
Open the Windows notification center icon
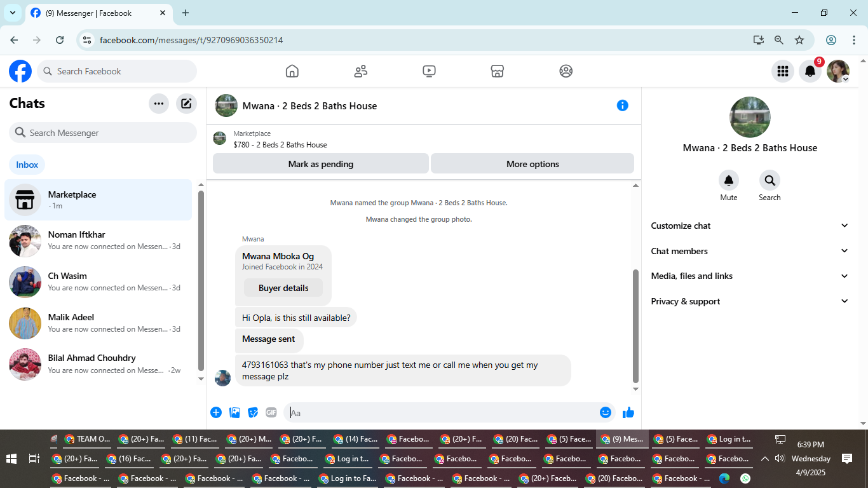point(846,458)
